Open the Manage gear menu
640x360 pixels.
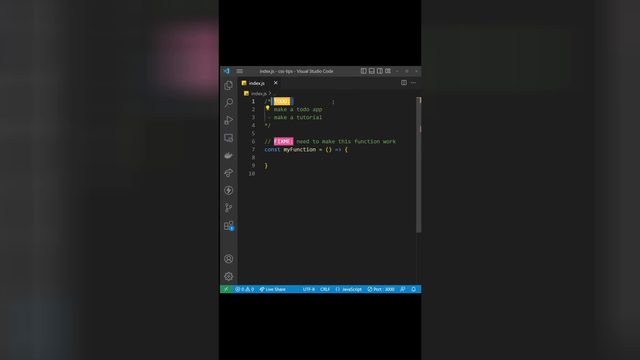[229, 276]
